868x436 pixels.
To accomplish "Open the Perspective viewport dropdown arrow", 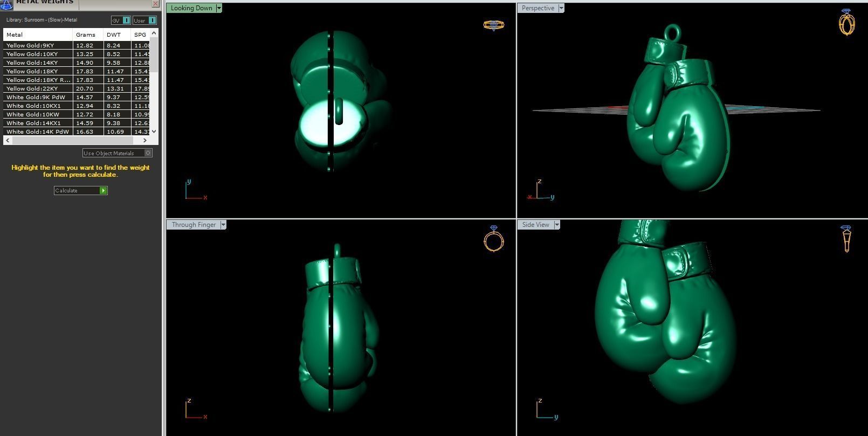I will pos(561,8).
